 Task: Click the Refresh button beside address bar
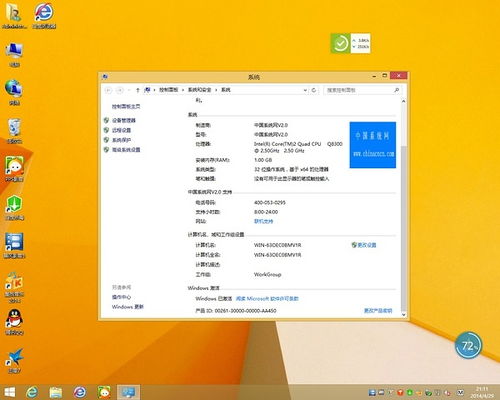(314, 90)
